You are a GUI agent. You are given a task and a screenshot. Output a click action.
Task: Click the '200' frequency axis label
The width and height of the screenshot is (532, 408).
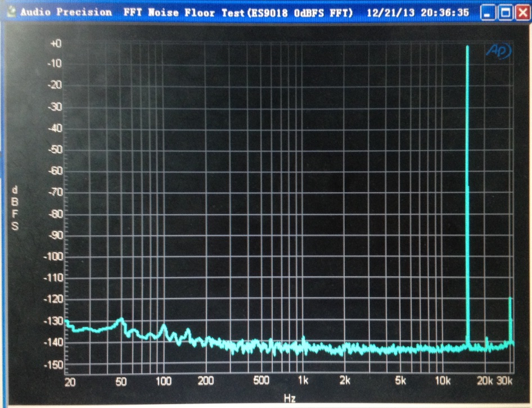[x=206, y=381]
